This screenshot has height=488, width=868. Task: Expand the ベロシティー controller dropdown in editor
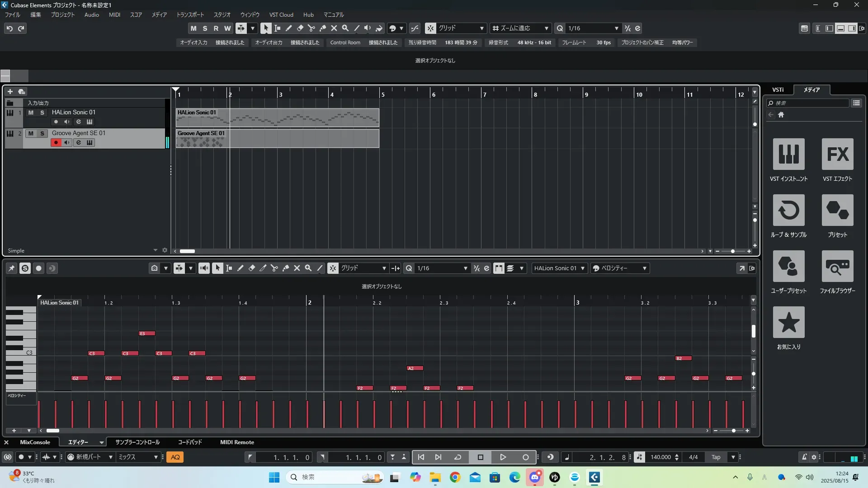click(644, 268)
